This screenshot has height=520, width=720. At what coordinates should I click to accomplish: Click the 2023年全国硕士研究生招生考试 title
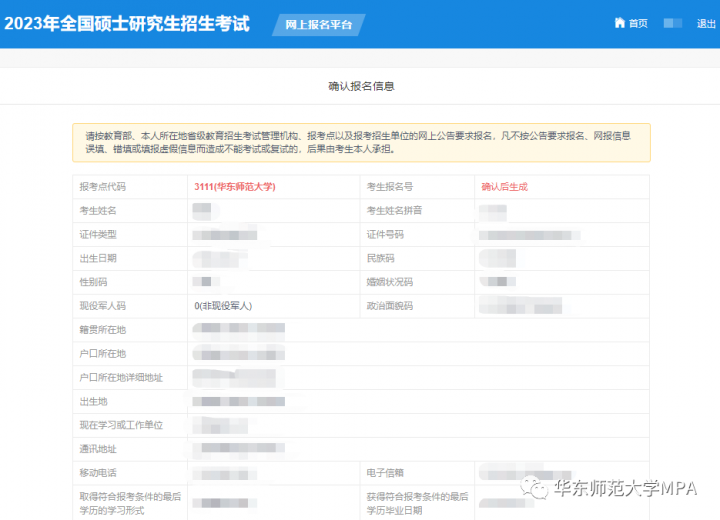point(127,23)
